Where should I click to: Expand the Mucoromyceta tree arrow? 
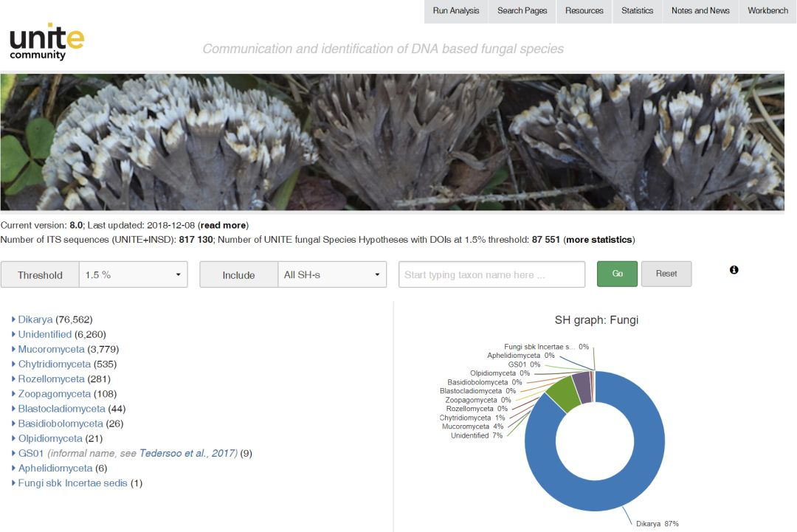point(13,348)
